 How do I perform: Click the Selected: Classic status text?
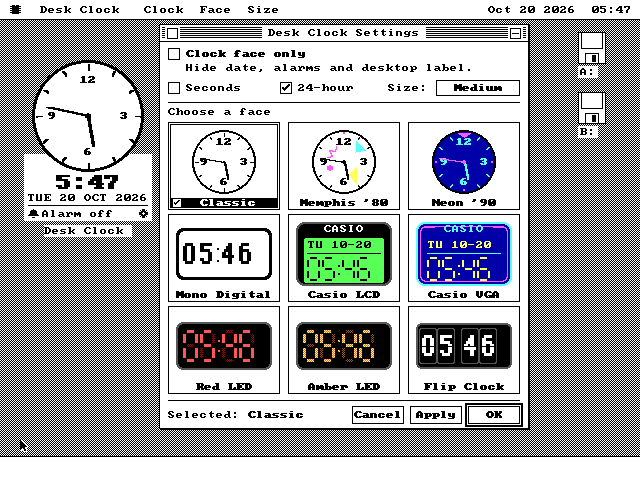click(236, 415)
